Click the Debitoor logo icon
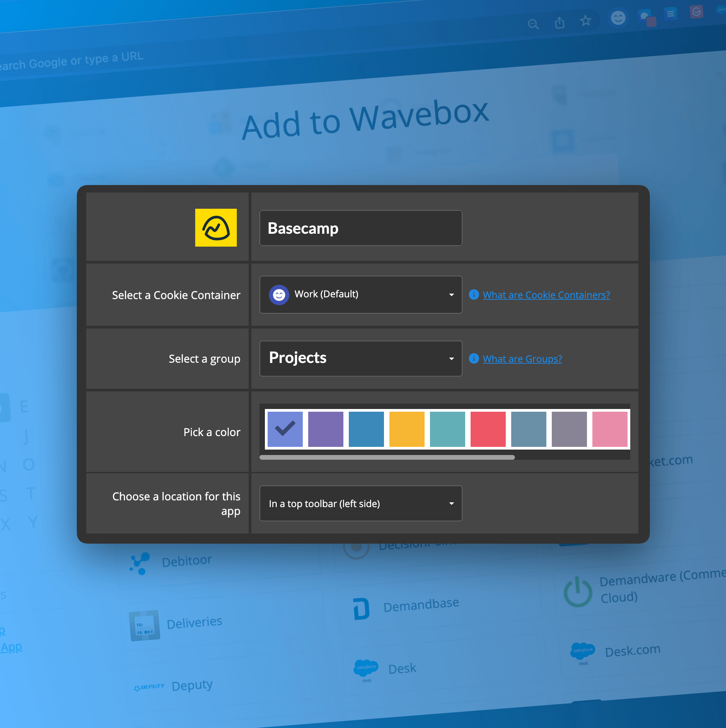Image resolution: width=726 pixels, height=728 pixels. click(139, 563)
